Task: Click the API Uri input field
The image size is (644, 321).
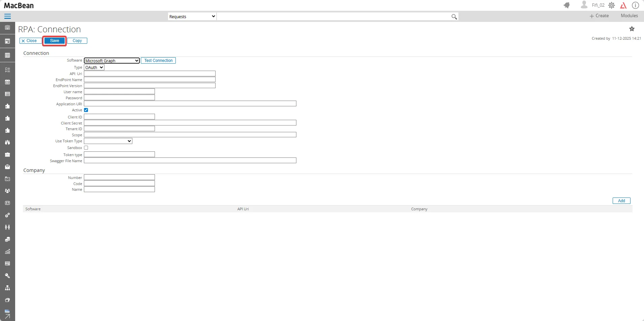Action: [x=150, y=73]
